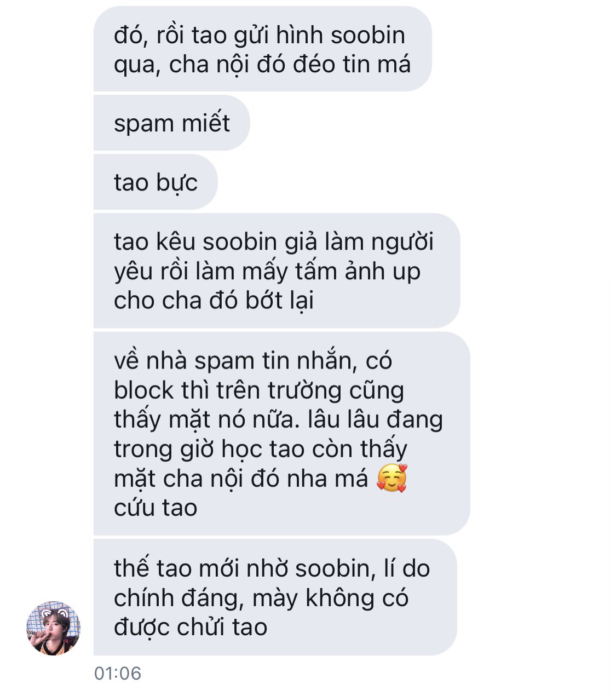The width and height of the screenshot is (616, 696).
Task: Click the text line 'cứu tao'
Action: 156,508
